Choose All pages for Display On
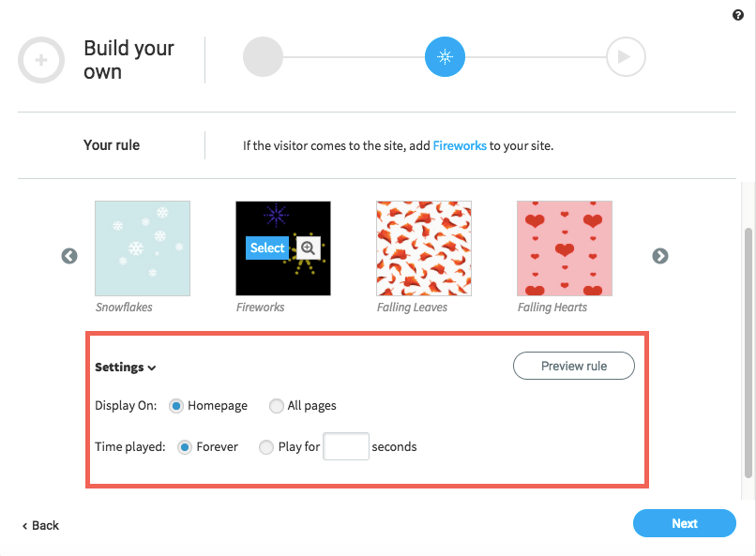 277,406
